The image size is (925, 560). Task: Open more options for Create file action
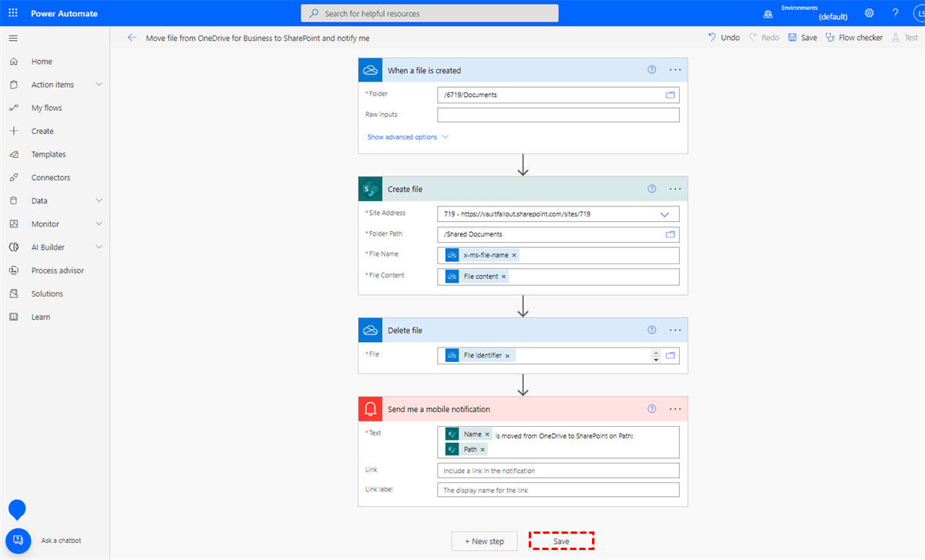coord(675,188)
